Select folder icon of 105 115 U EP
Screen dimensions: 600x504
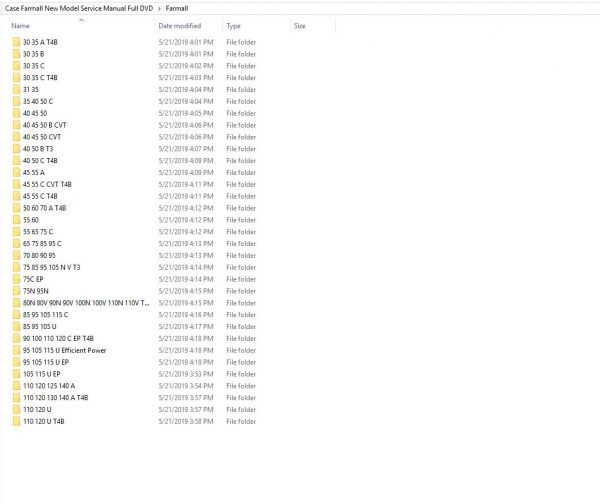16,374
